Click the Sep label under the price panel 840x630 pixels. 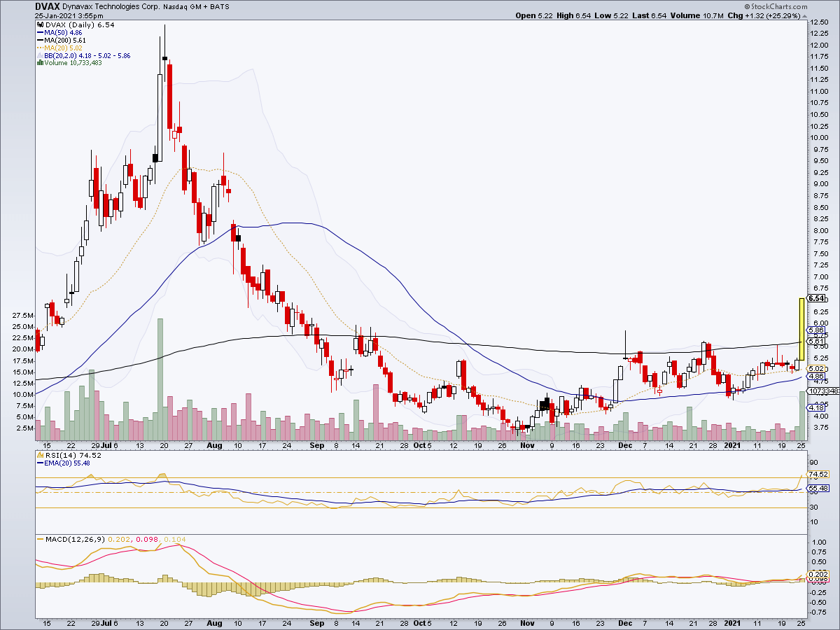click(317, 444)
